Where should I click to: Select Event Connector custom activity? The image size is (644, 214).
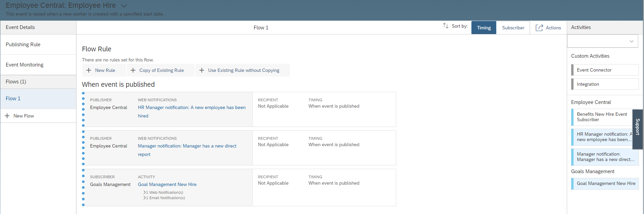605,70
